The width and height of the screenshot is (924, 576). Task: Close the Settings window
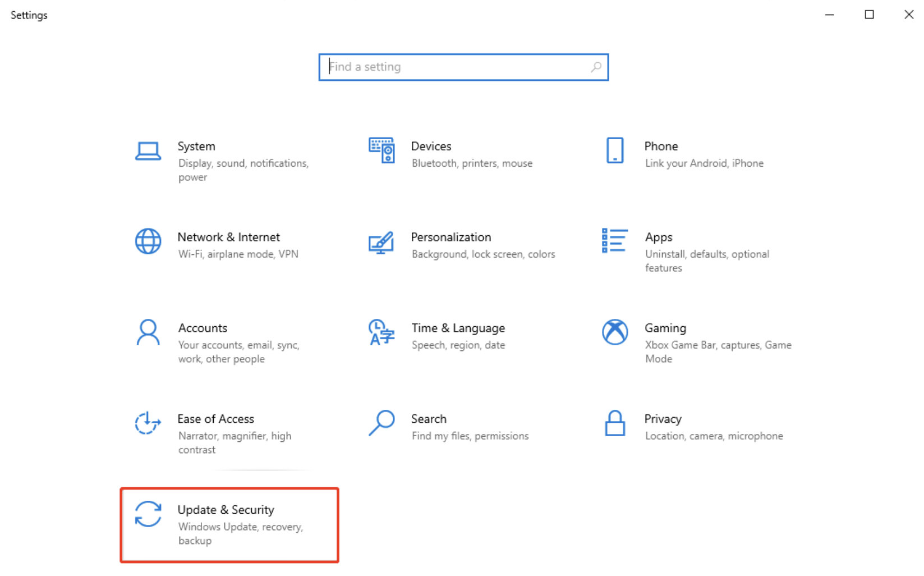909,15
